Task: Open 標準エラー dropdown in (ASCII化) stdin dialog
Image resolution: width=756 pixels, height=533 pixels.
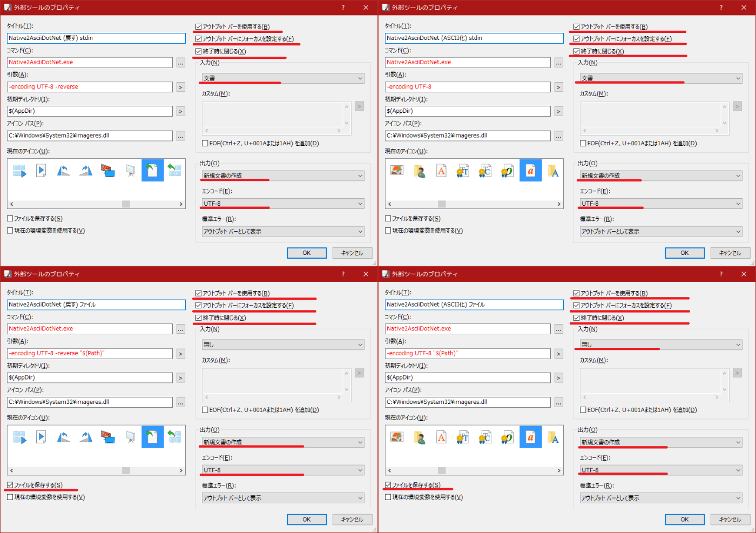Action: (x=661, y=232)
